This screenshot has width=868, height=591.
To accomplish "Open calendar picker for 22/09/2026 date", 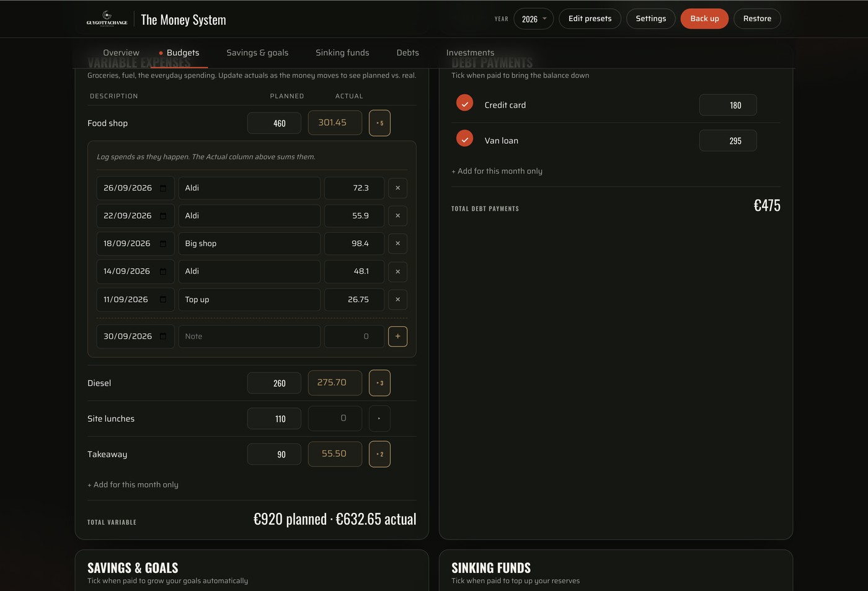I will 163,216.
